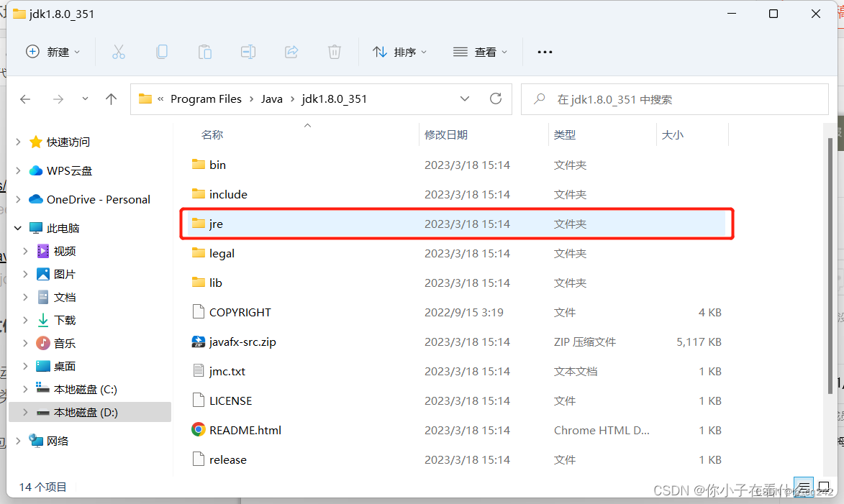844x504 pixels.
Task: Expand 快速访问 in navigation pane
Action: click(18, 142)
